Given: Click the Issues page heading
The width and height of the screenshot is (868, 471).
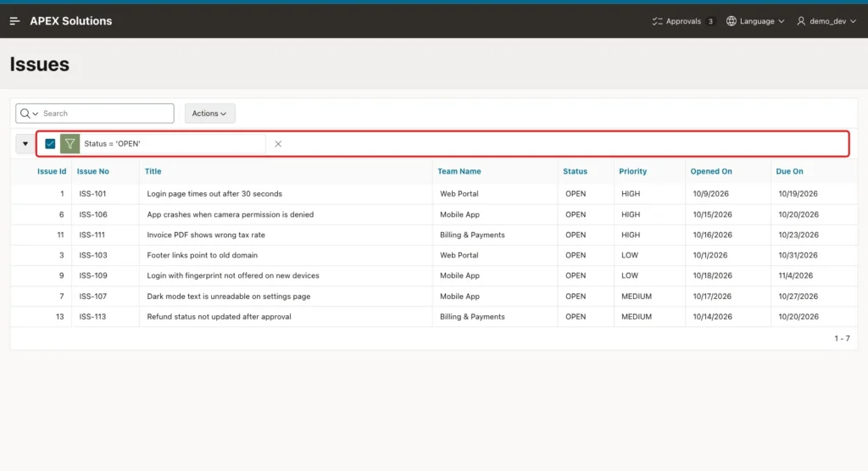Looking at the screenshot, I should (x=39, y=64).
